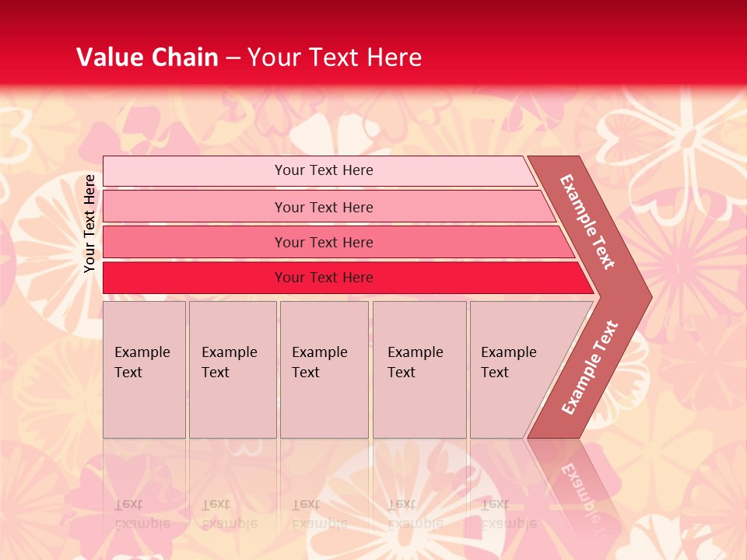The image size is (747, 560).
Task: Select the fourth 'Example Text' box
Action: tap(419, 369)
